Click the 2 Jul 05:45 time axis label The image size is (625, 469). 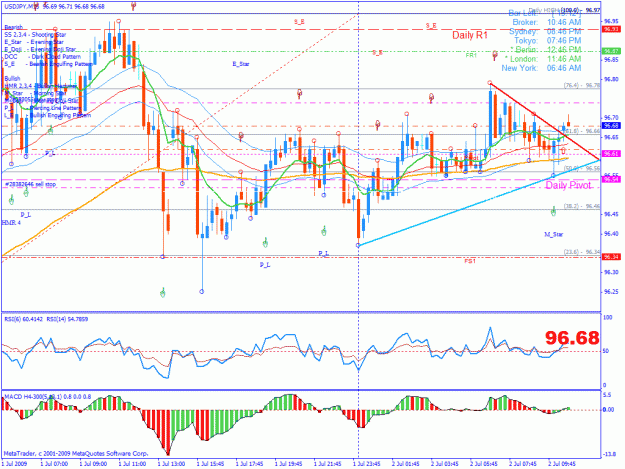point(483,464)
